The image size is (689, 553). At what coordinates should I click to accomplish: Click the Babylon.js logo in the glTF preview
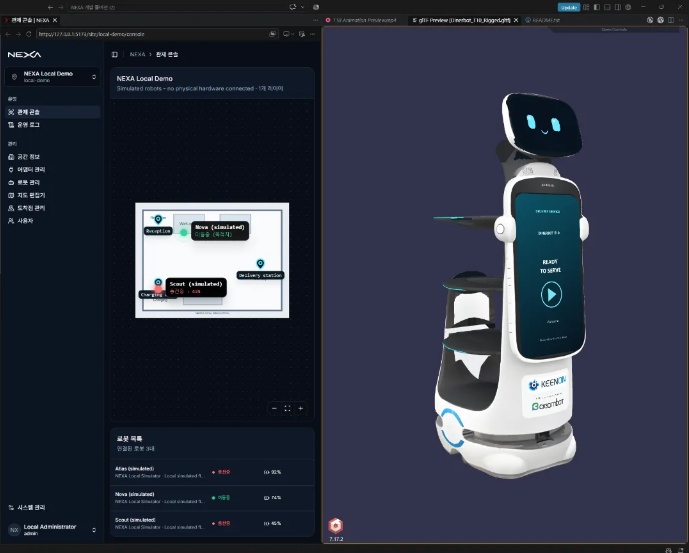(x=336, y=526)
